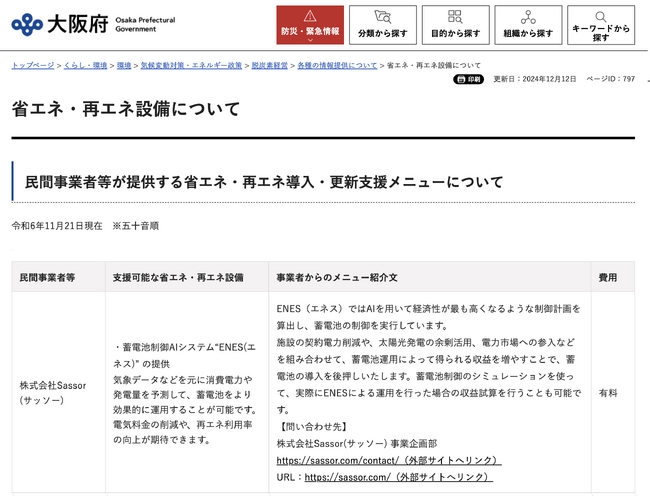
Task: Click the 更新日：2024年12月12日 text
Action: (535, 79)
